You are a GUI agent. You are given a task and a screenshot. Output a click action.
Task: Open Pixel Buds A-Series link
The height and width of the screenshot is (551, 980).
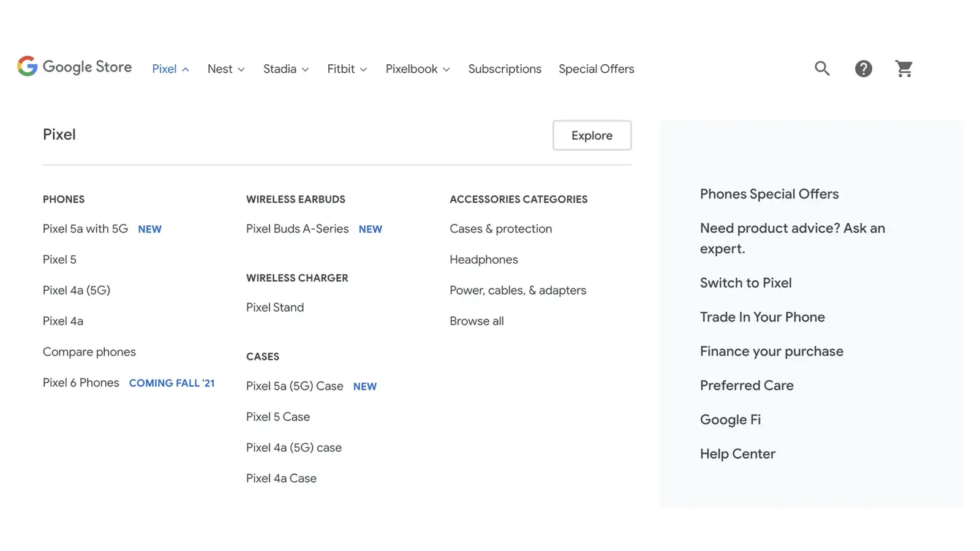pos(297,229)
